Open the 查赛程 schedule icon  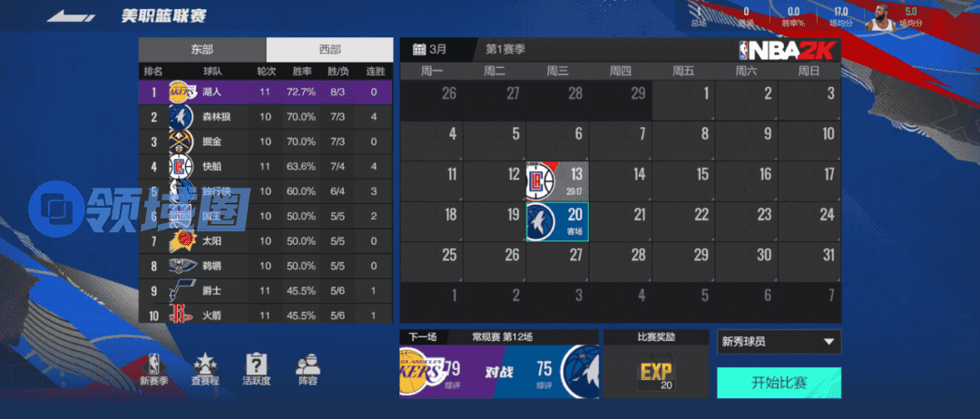click(x=203, y=367)
